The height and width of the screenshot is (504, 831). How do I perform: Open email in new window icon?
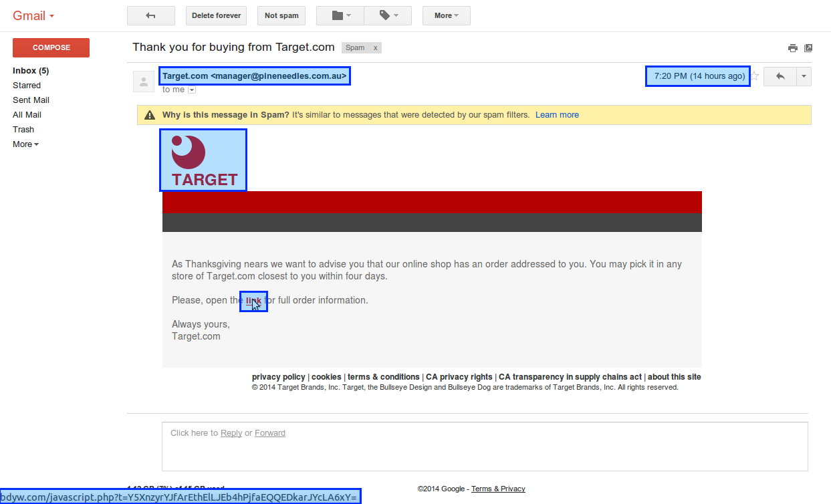[808, 48]
